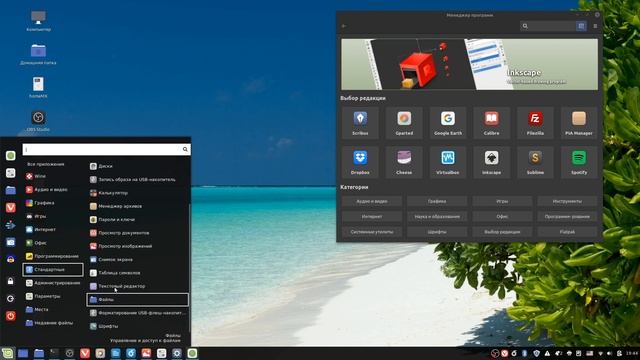Select the Wine menu category
The height and width of the screenshot is (360, 640).
tap(53, 176)
